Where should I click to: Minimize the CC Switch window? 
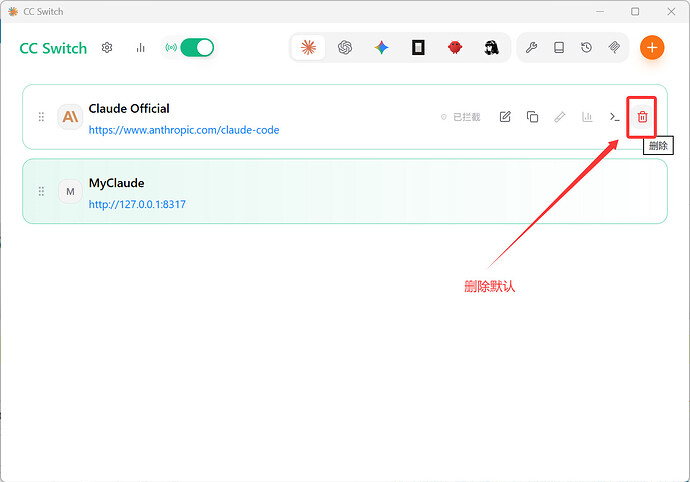[x=600, y=11]
